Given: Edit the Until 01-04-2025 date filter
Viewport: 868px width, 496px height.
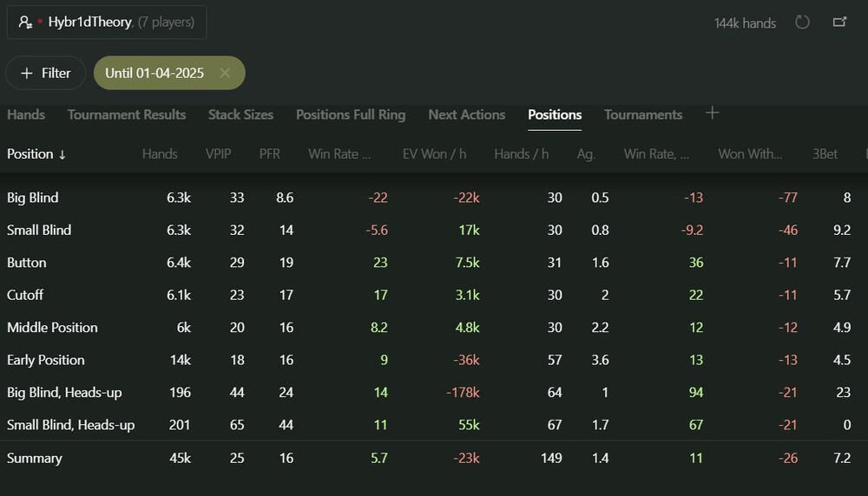Looking at the screenshot, I should point(155,73).
